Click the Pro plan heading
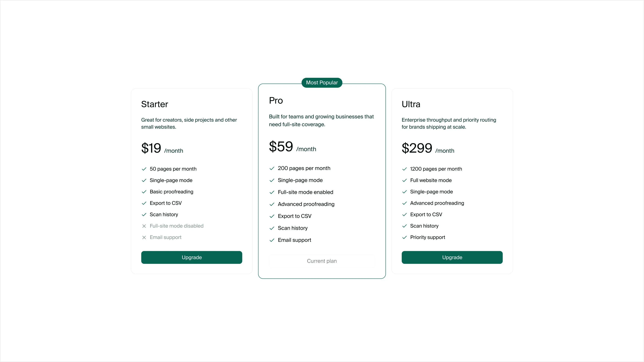 tap(276, 100)
